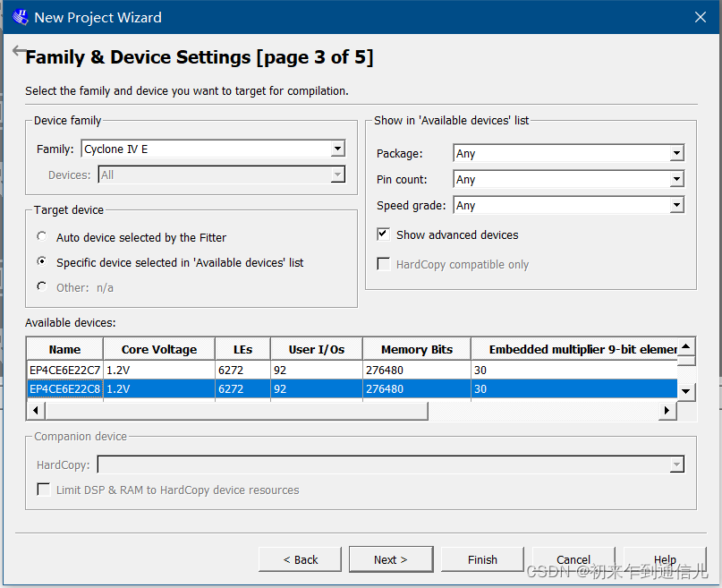Viewport: 722px width, 588px height.
Task: Click the device list scroll down arrow
Action: coord(686,392)
